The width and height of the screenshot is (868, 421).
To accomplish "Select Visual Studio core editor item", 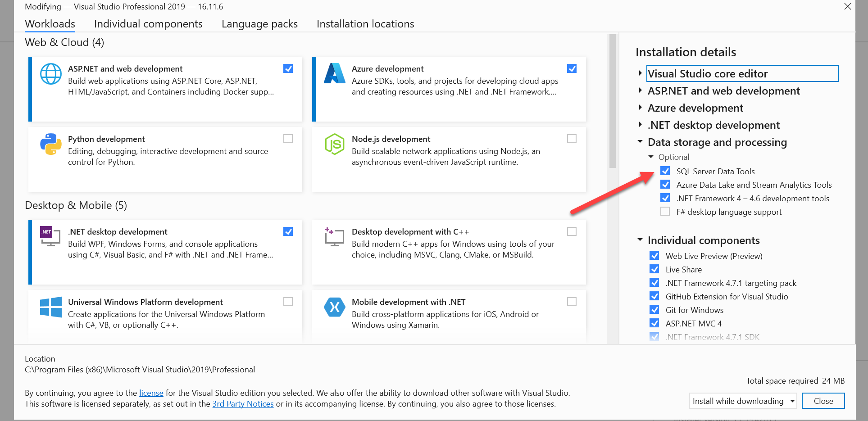I will point(742,73).
